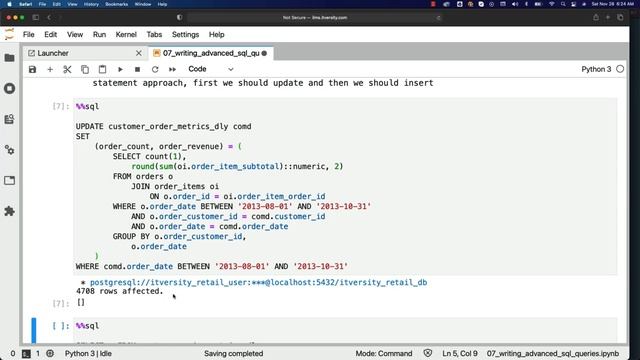Click the Jupyter logo icon

pos(9,34)
